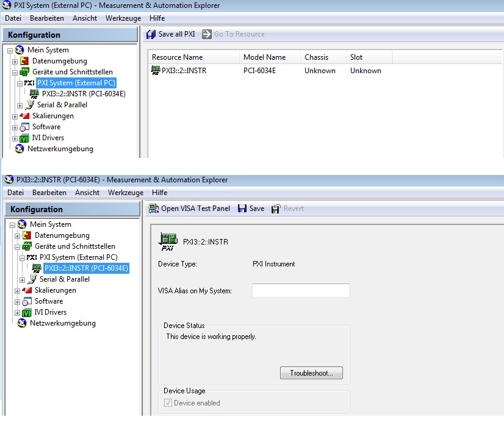
Task: Click Unknown value under Slot column
Action: [365, 71]
